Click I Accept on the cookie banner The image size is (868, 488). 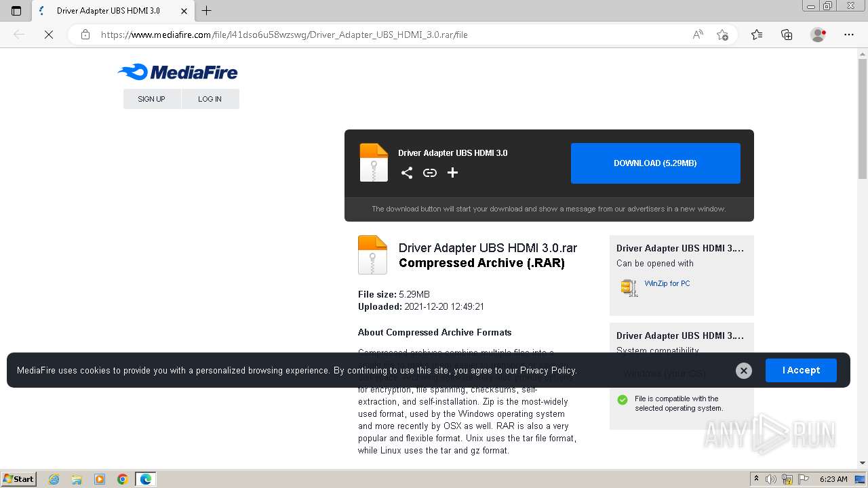pos(801,370)
